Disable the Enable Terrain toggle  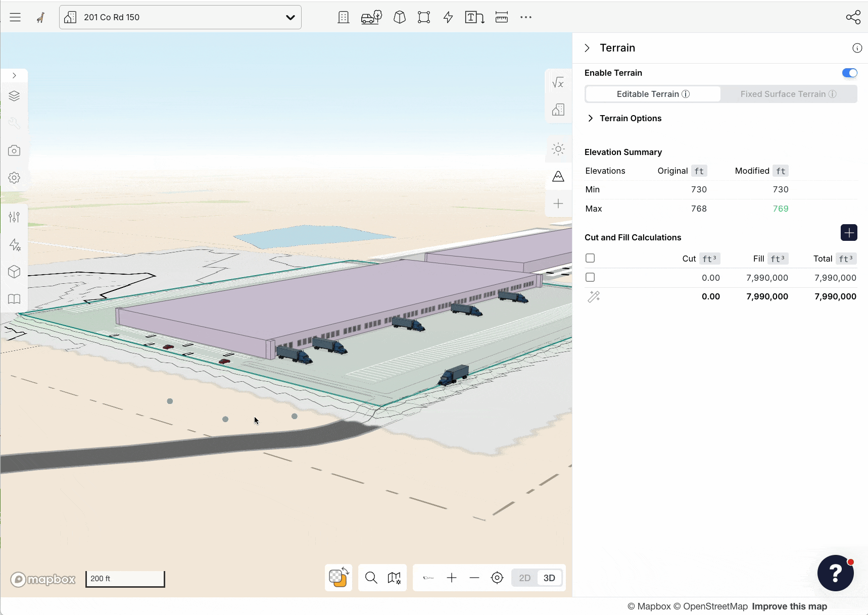(x=849, y=73)
